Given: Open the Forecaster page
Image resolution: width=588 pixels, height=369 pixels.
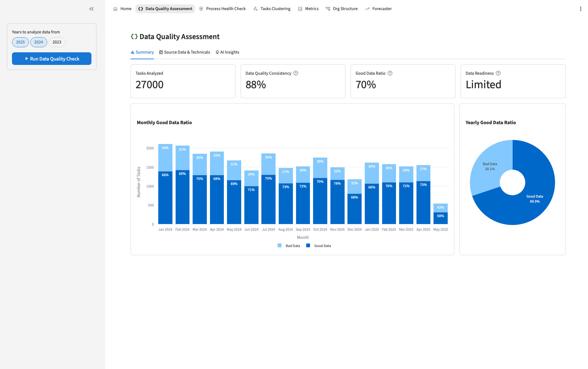Looking at the screenshot, I should (x=378, y=9).
